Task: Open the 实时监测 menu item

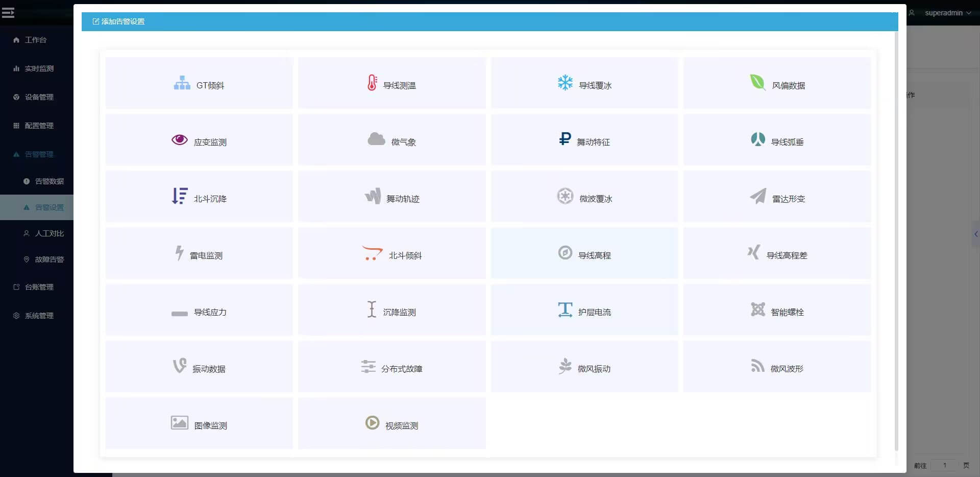Action: pyautogui.click(x=39, y=68)
